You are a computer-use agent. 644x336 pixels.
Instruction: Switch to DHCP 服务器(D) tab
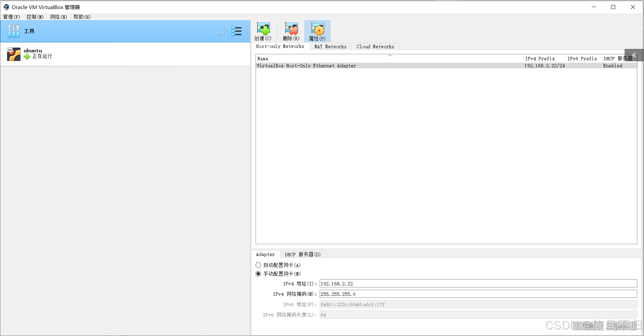(x=303, y=254)
